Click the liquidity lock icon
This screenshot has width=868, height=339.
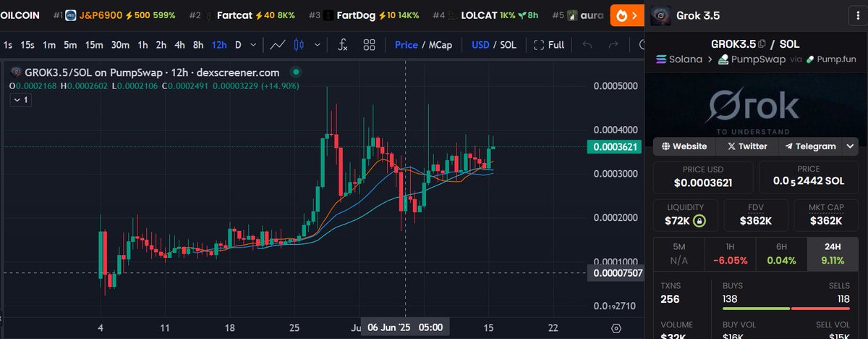pyautogui.click(x=699, y=221)
